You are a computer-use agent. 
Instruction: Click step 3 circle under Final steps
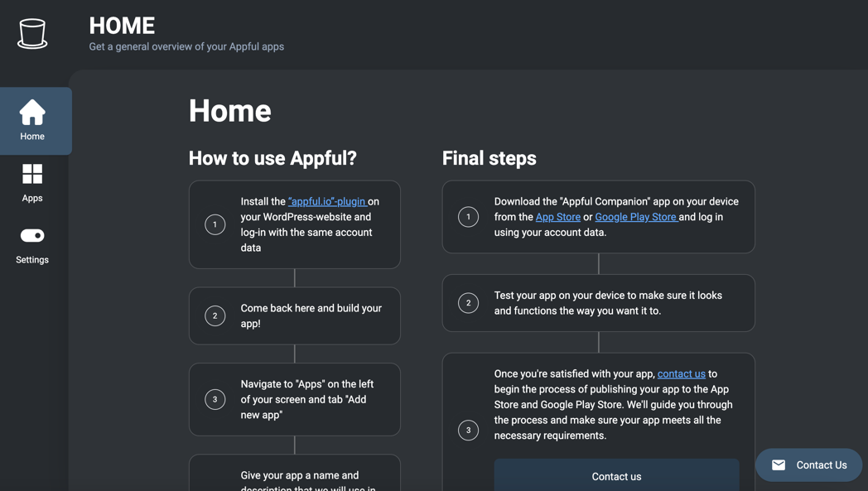(468, 430)
